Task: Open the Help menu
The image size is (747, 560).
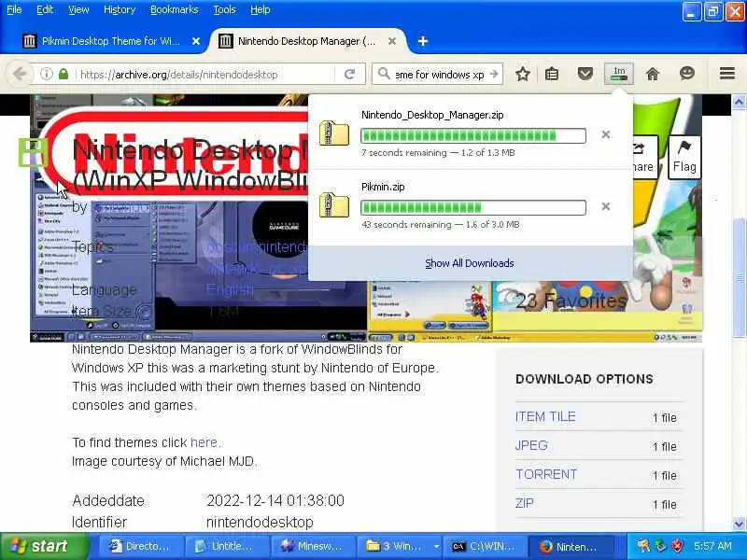Action: coord(261,9)
